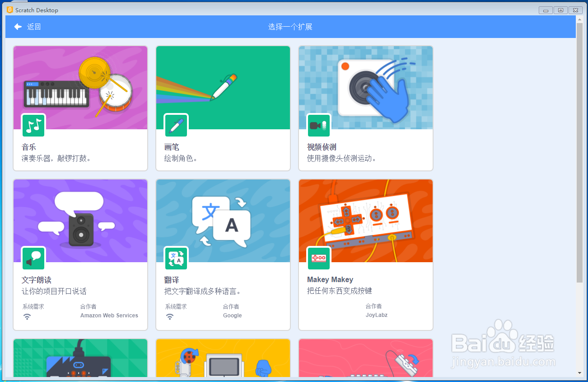Click the Makey Makey title text
This screenshot has height=382, width=588.
tap(330, 280)
